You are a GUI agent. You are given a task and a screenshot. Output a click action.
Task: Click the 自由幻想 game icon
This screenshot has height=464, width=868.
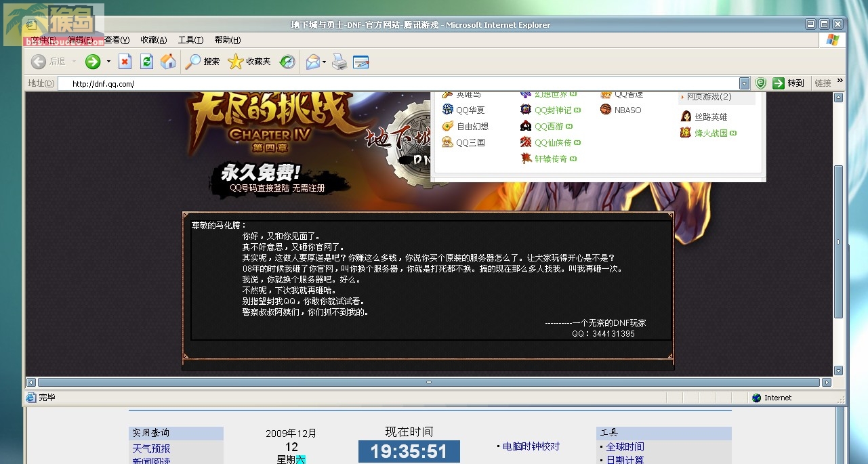point(447,126)
